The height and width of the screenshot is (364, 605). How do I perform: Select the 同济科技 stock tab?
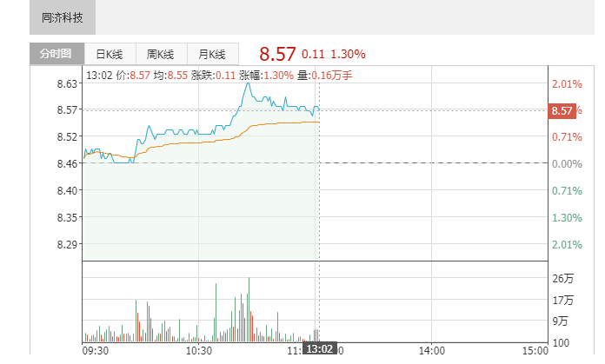point(63,17)
